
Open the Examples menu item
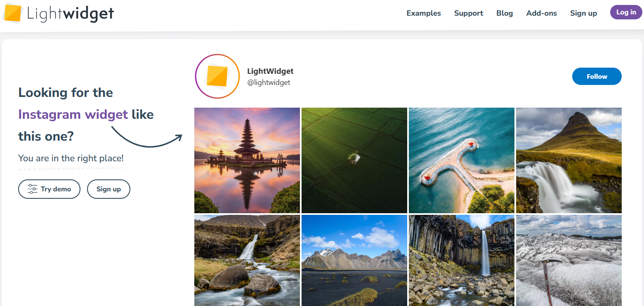(x=423, y=13)
